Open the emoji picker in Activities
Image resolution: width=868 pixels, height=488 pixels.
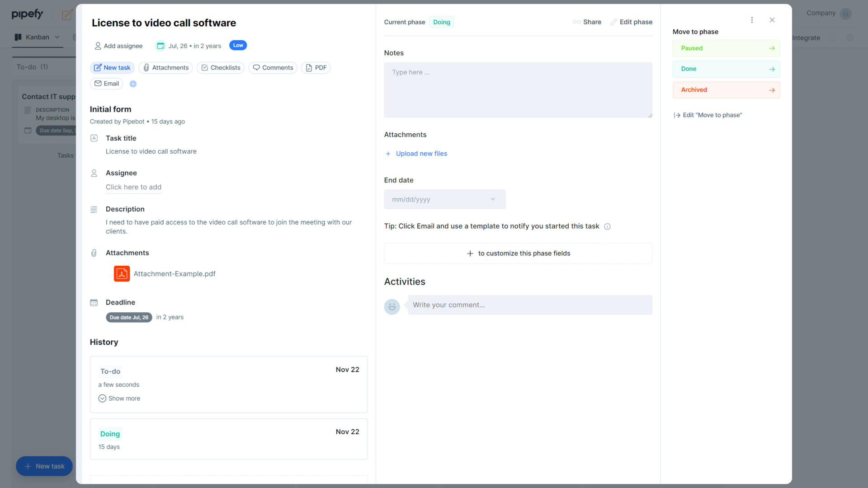click(x=392, y=306)
